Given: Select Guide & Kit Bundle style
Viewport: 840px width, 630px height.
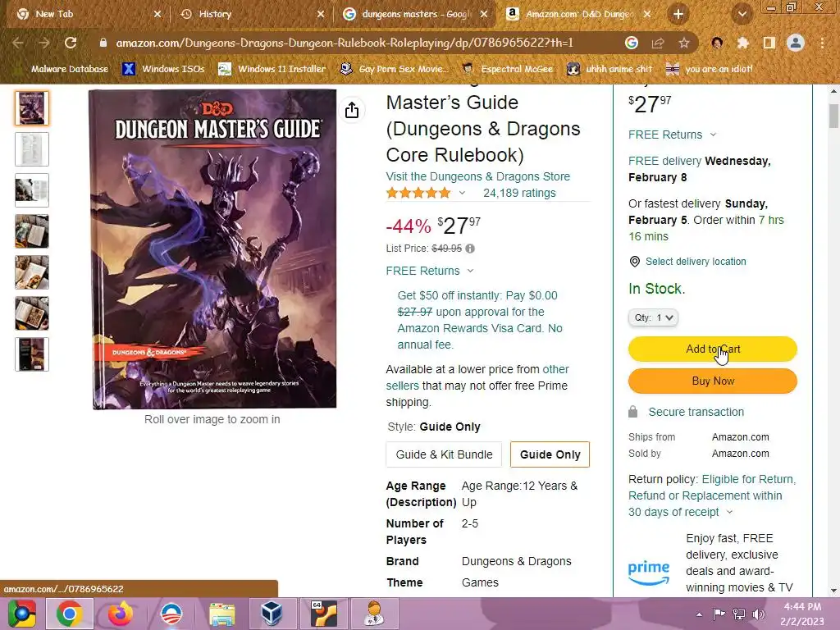Looking at the screenshot, I should tap(444, 454).
